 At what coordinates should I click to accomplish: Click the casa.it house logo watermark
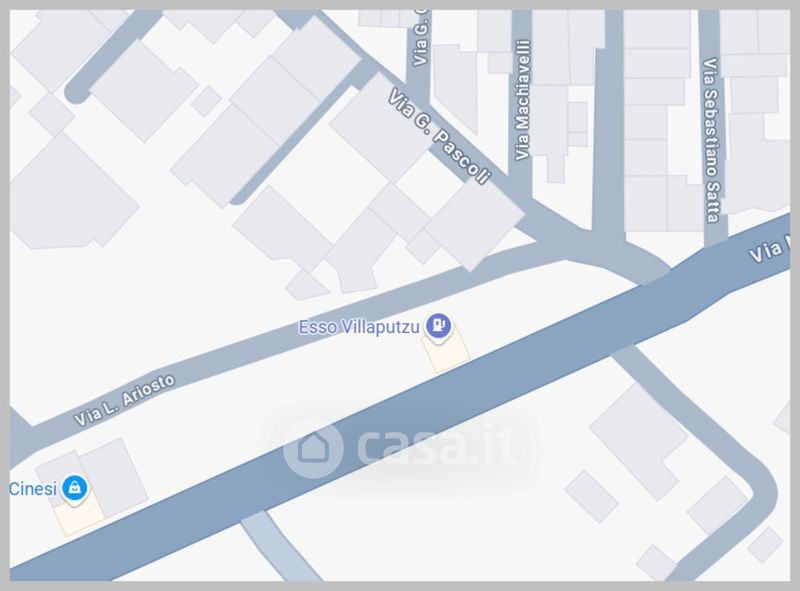coord(312,448)
